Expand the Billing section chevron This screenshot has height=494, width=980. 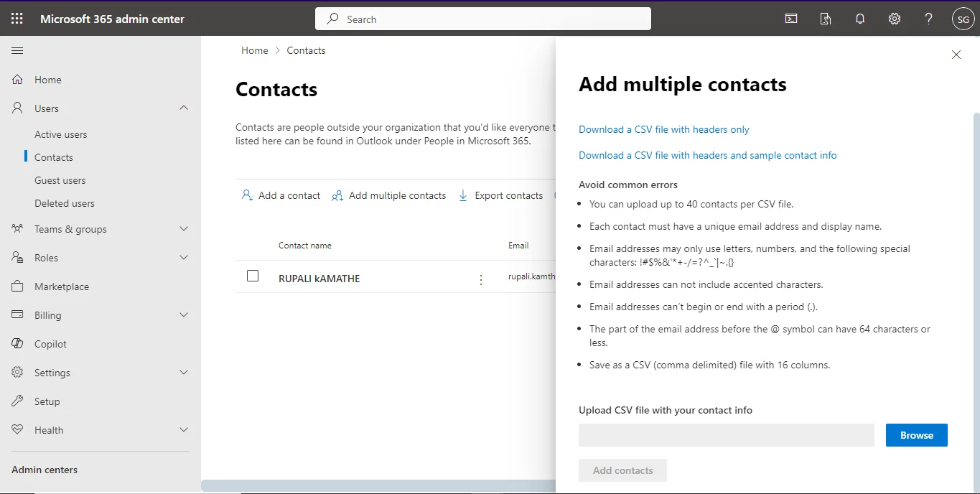click(x=184, y=314)
